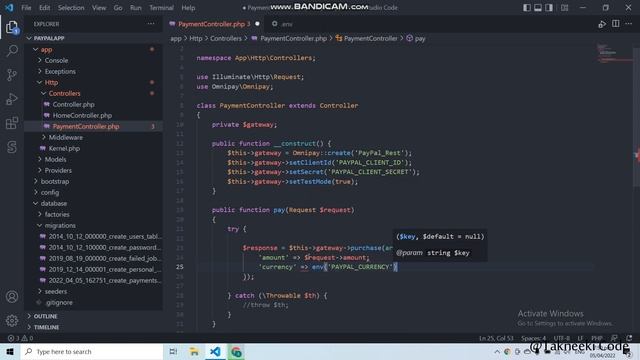Open View menu
640x360 pixels.
click(x=99, y=8)
